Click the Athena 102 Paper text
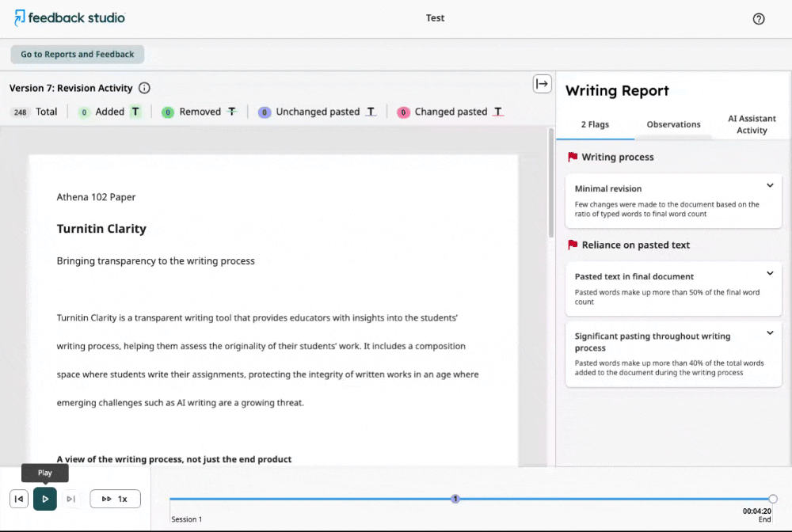The height and width of the screenshot is (532, 792). (x=96, y=197)
